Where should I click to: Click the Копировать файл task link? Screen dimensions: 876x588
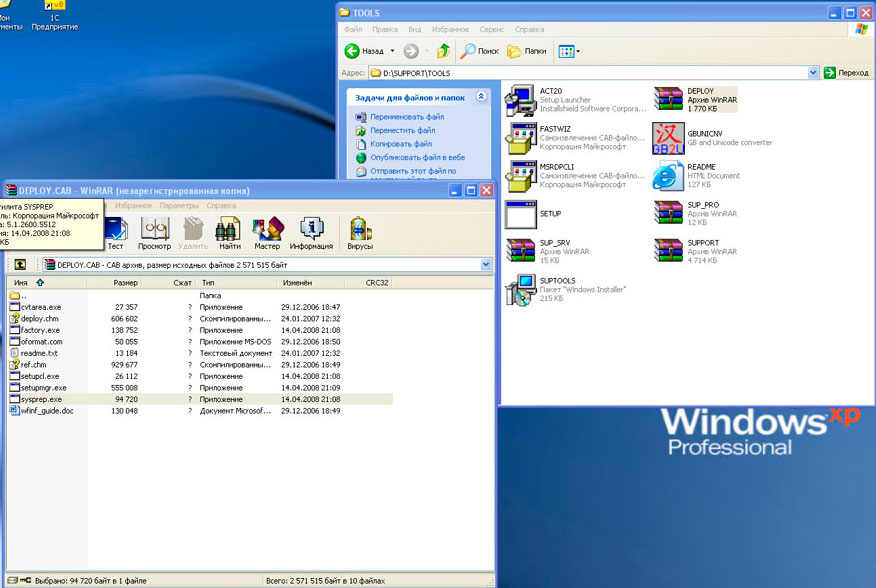click(402, 144)
